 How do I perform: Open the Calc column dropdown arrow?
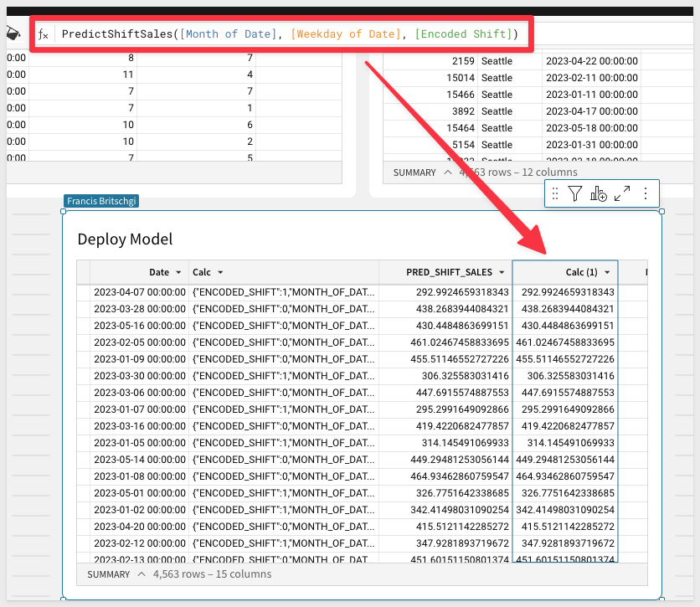[220, 273]
